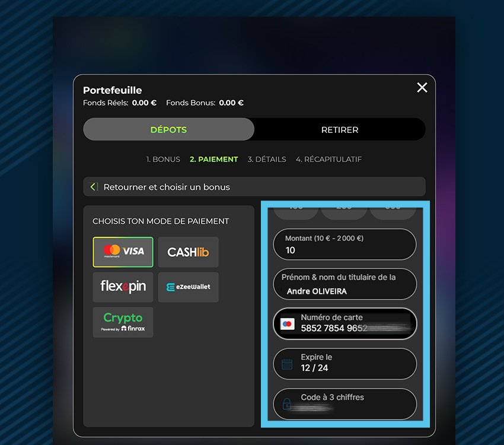
Task: Select the Flexepin payment option
Action: (123, 287)
